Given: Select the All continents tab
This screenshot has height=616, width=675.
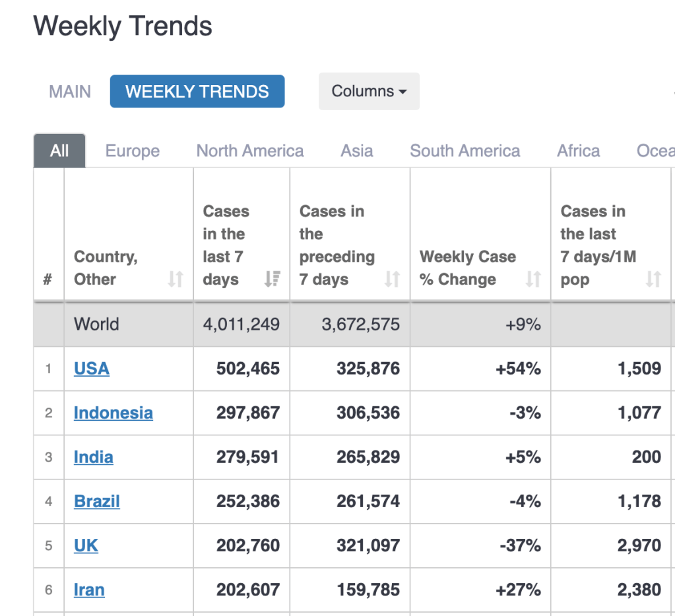Looking at the screenshot, I should click(x=59, y=151).
